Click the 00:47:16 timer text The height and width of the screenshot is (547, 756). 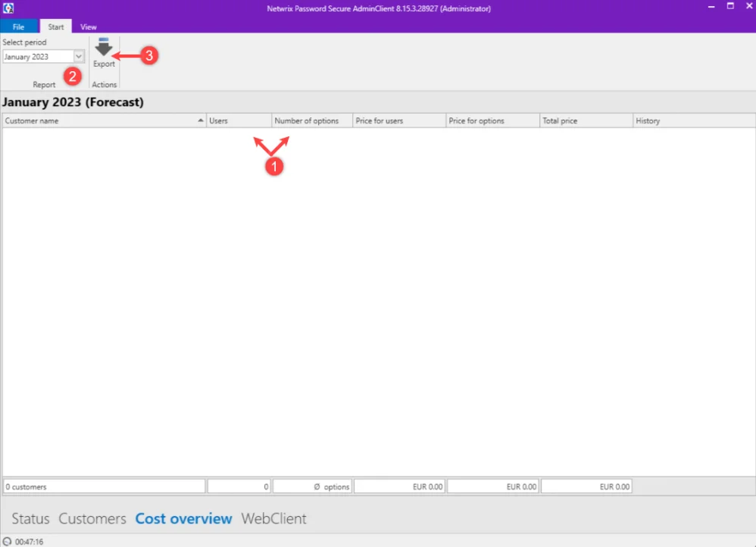point(29,542)
